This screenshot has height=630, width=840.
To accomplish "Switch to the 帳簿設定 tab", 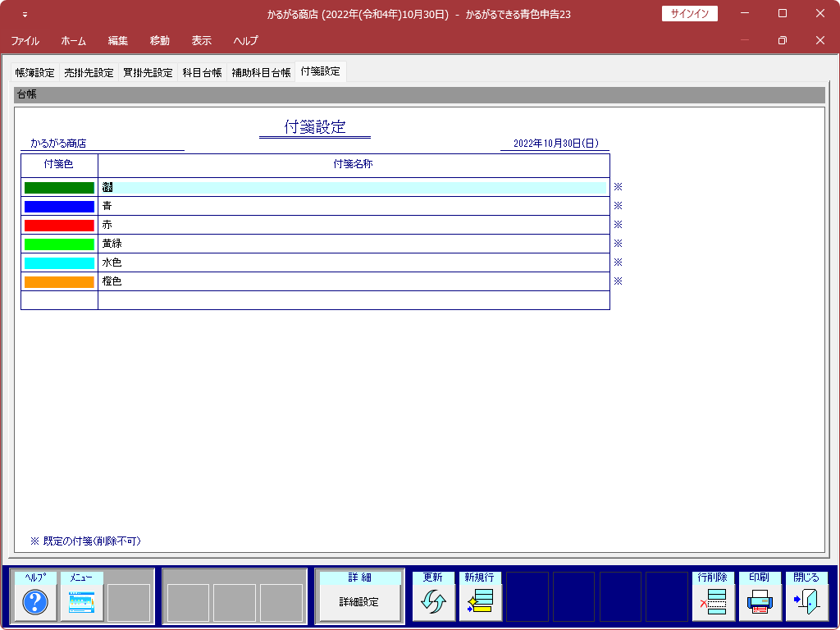I will click(x=35, y=73).
